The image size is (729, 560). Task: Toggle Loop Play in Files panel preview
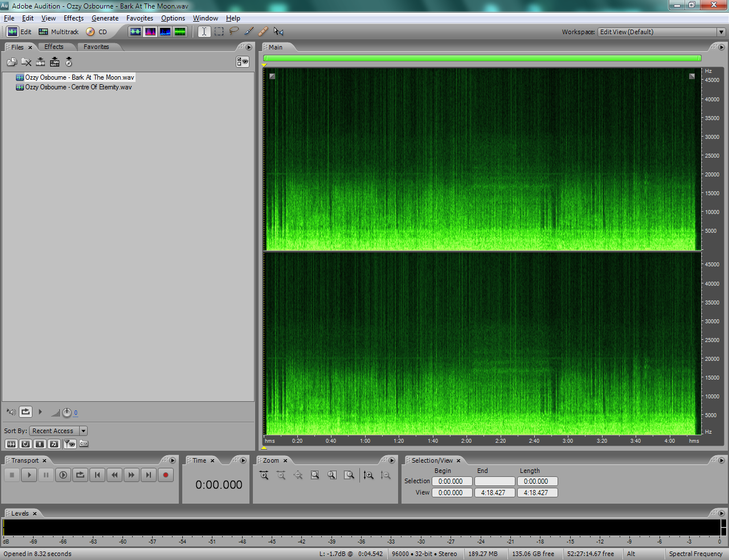click(26, 411)
